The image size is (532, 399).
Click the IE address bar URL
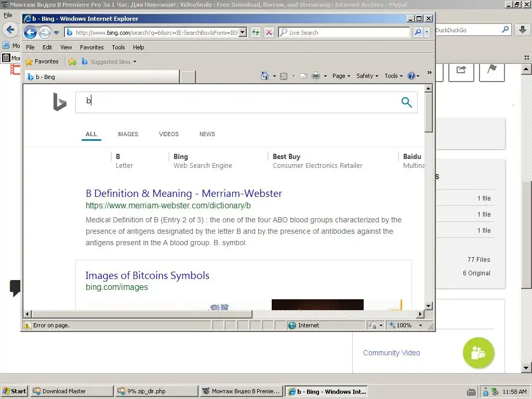156,33
